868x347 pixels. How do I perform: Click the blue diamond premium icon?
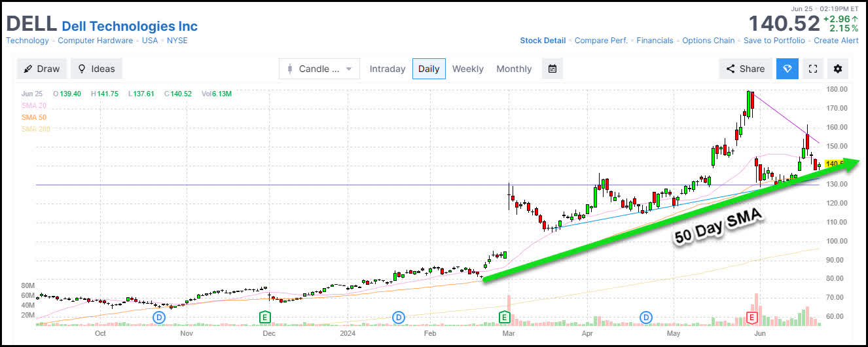pos(787,69)
